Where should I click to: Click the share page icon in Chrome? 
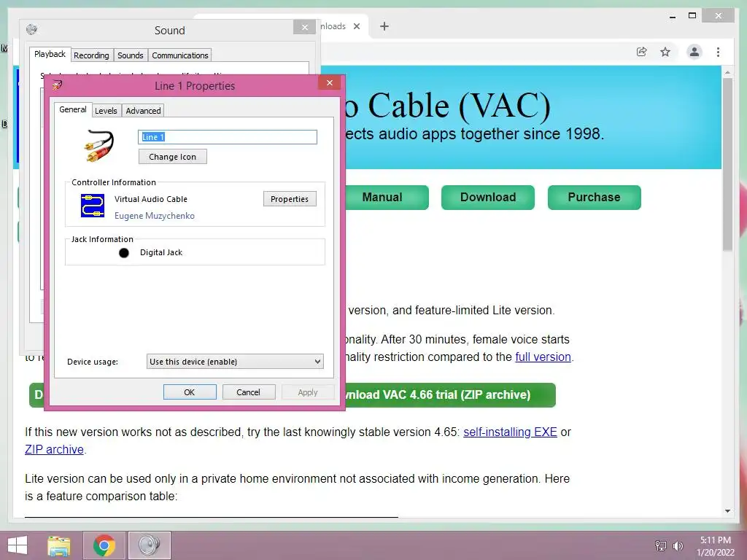tap(642, 52)
